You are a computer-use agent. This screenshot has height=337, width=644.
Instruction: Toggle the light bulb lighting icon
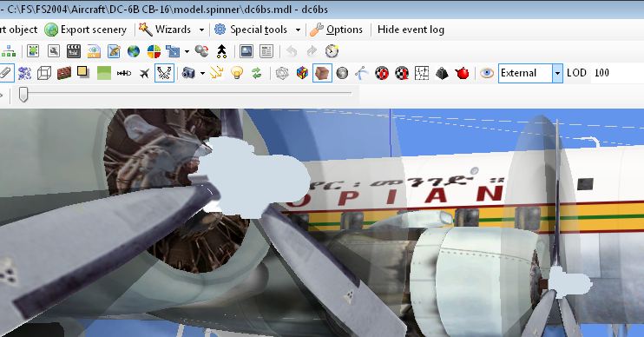coord(237,73)
